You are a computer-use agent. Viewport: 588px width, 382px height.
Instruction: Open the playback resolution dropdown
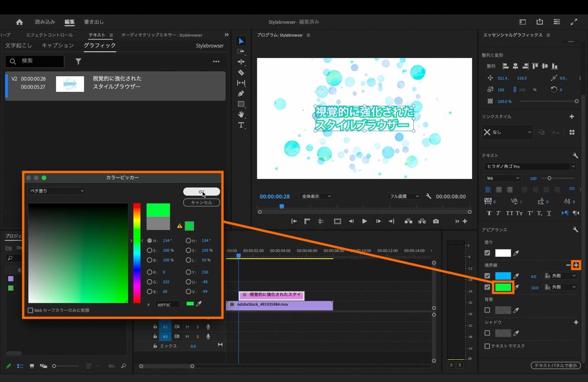404,196
